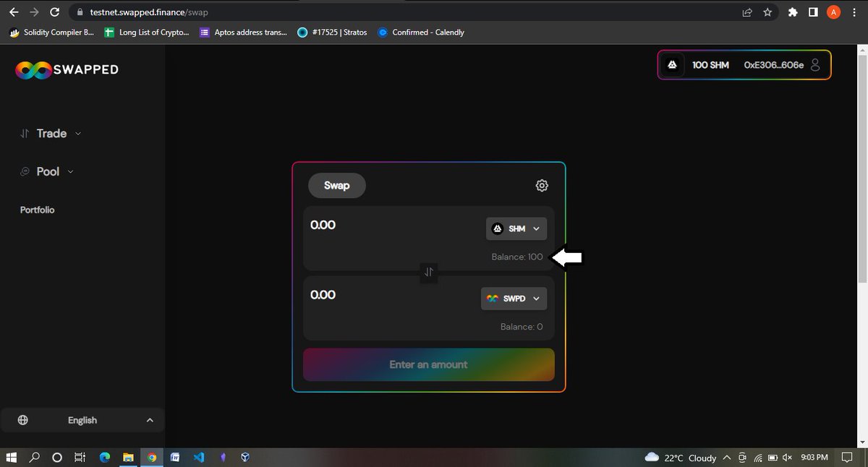Click the 22°C Cloudy weather widget
Viewport: 868px width, 467px height.
coord(680,458)
